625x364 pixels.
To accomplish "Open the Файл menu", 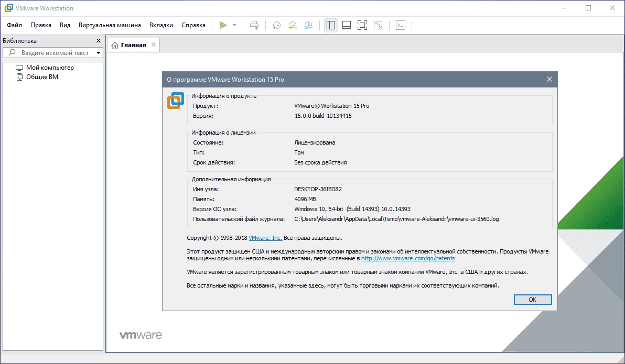I will click(x=14, y=25).
